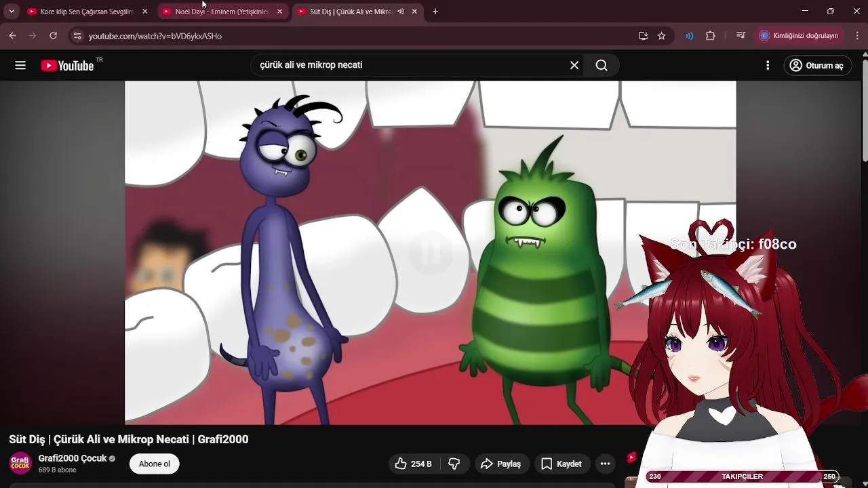Open the media controls playlist icon

pyautogui.click(x=741, y=36)
